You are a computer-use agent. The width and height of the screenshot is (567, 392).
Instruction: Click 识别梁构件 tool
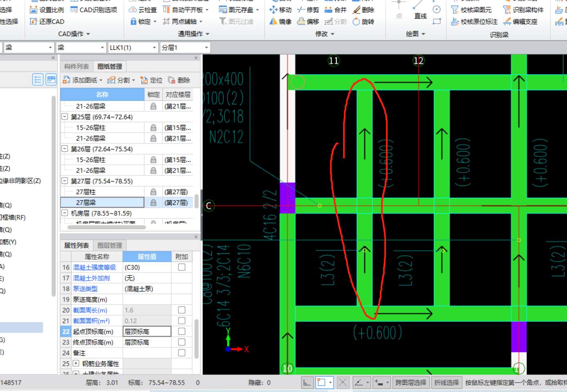pyautogui.click(x=523, y=10)
